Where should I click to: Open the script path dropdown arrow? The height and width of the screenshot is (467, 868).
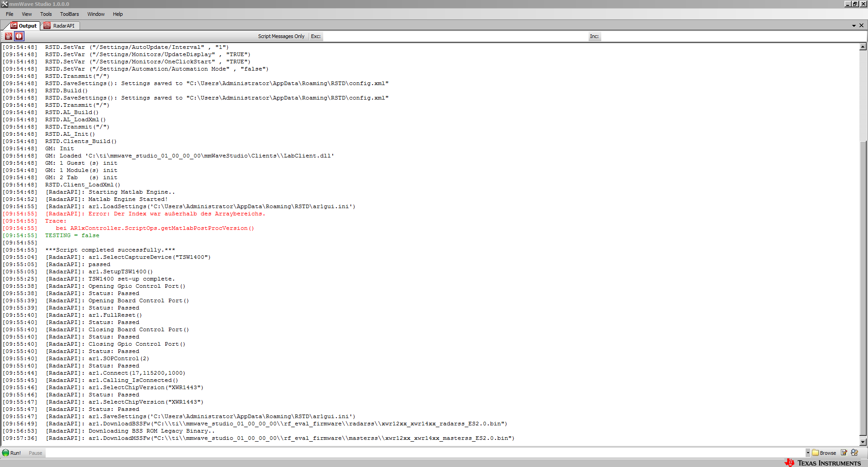pyautogui.click(x=808, y=453)
